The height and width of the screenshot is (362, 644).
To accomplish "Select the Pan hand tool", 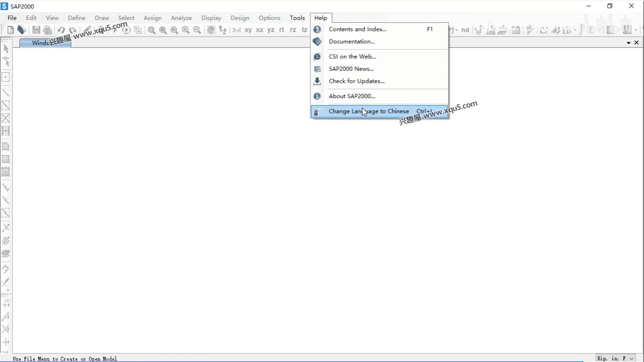I will [211, 30].
